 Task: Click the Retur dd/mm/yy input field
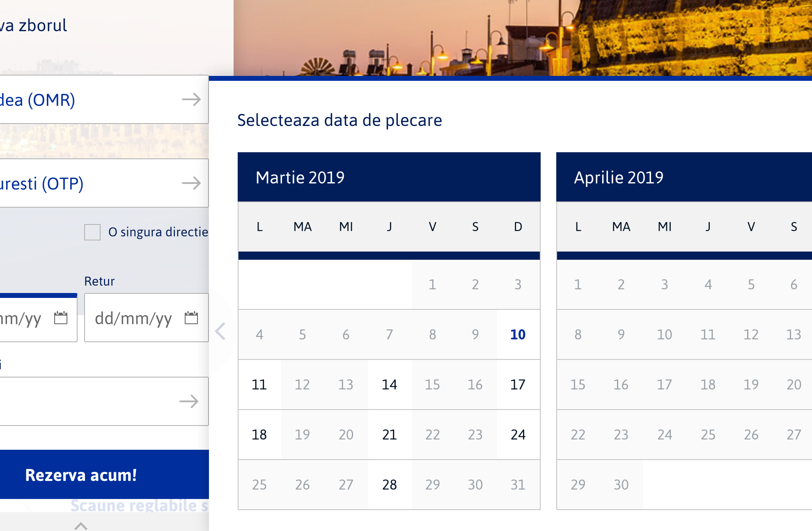coord(135,318)
